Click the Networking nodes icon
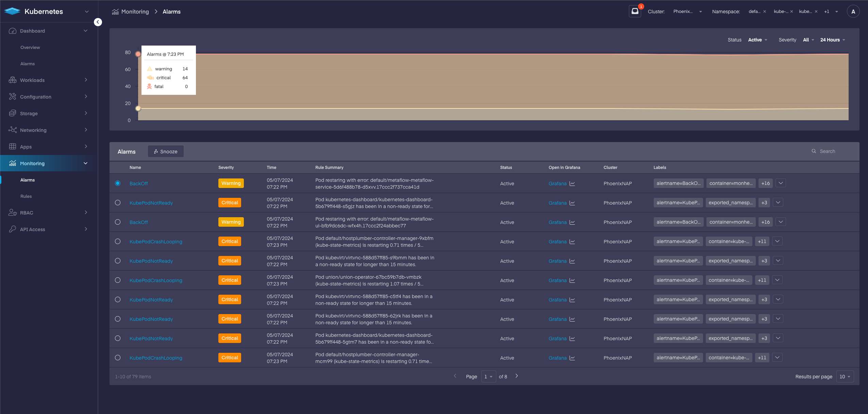This screenshot has height=414, width=868. pos(13,130)
